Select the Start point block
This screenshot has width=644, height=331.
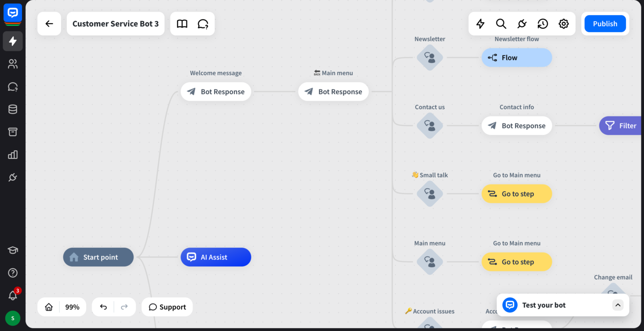[98, 257]
